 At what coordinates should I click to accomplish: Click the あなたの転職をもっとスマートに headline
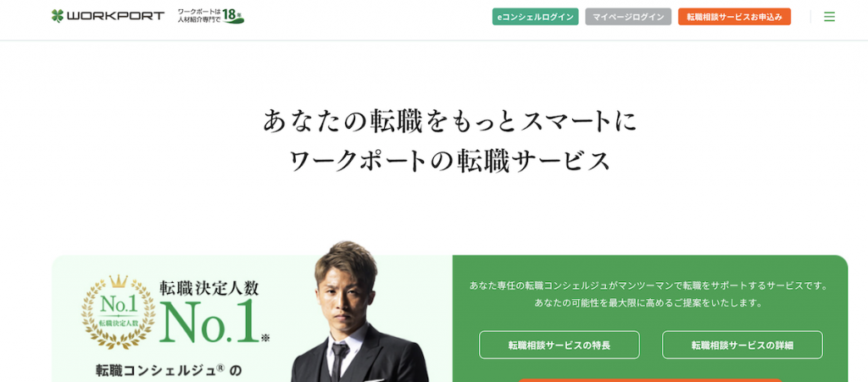pos(450,121)
